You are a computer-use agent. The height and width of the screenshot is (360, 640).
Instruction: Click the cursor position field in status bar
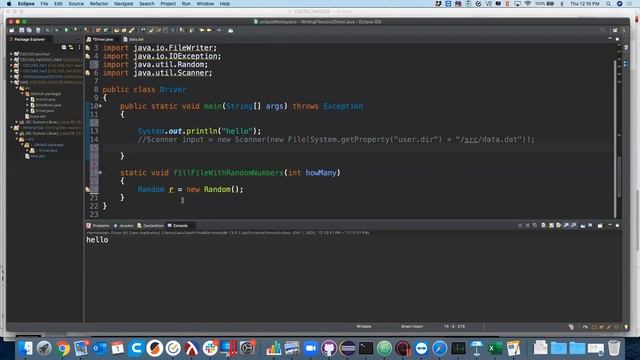454,327
